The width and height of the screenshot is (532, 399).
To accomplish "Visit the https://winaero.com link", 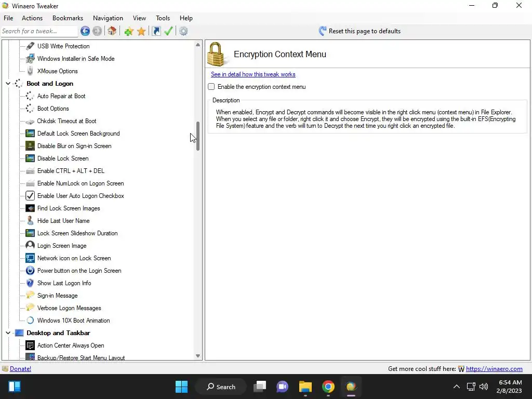I will 494,369.
